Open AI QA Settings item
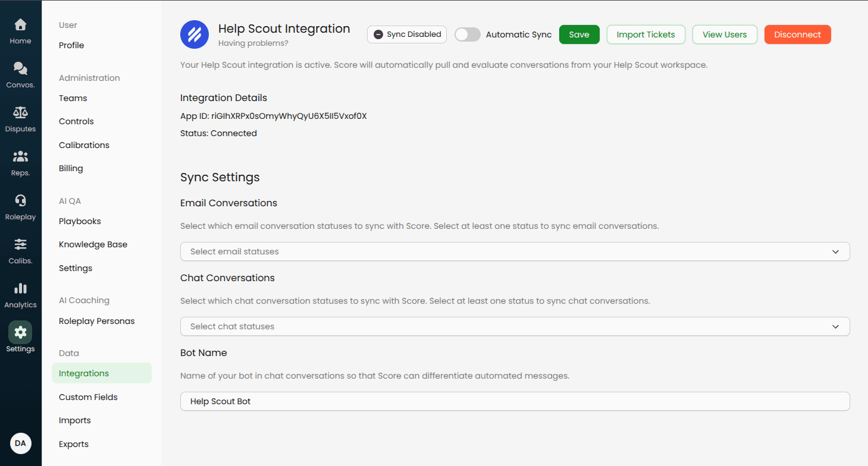Image resolution: width=868 pixels, height=466 pixels. click(x=76, y=268)
